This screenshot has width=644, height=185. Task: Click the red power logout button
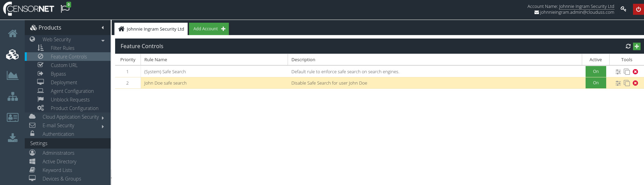point(638,9)
